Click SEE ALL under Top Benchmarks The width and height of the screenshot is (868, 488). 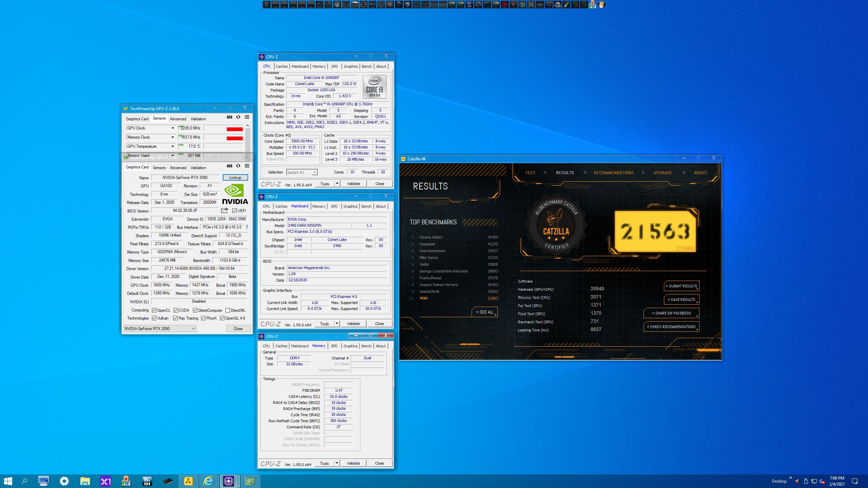tap(485, 312)
